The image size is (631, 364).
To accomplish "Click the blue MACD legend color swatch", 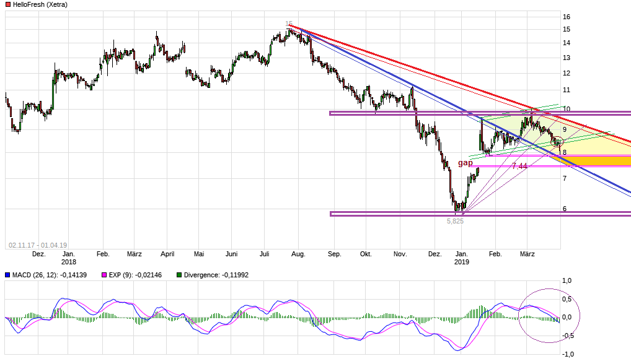I will click(x=7, y=275).
